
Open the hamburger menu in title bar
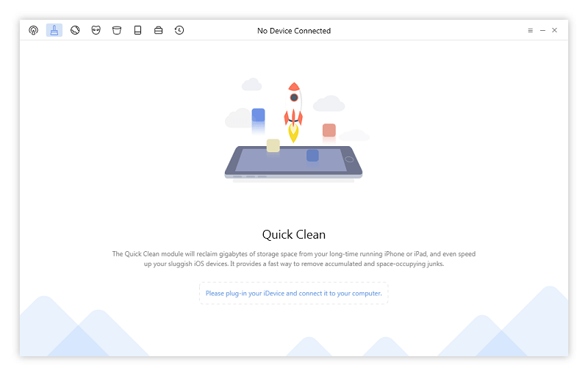(530, 30)
